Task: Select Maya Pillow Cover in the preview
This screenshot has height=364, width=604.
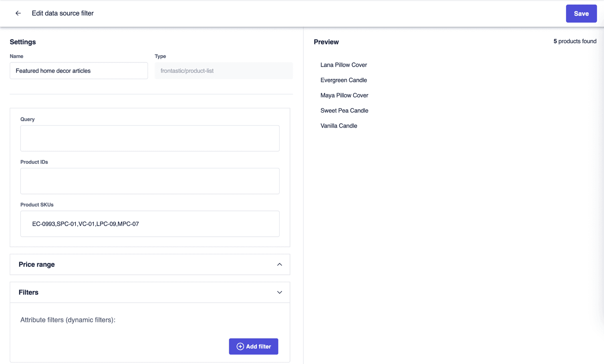Action: 344,95
